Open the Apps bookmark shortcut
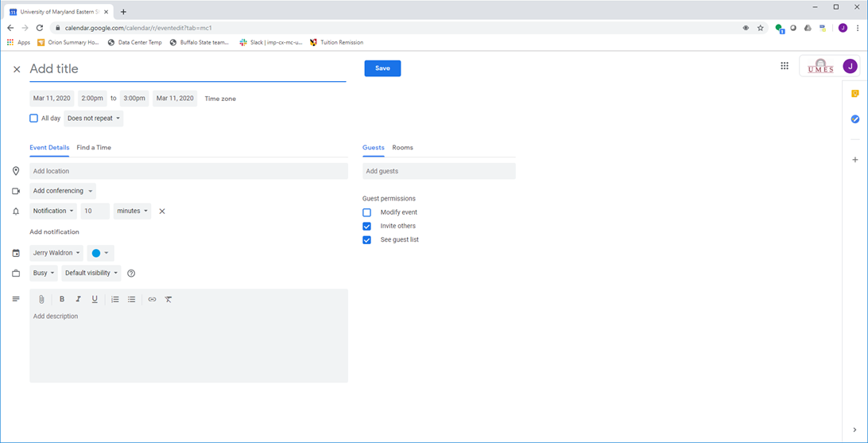 [18, 42]
